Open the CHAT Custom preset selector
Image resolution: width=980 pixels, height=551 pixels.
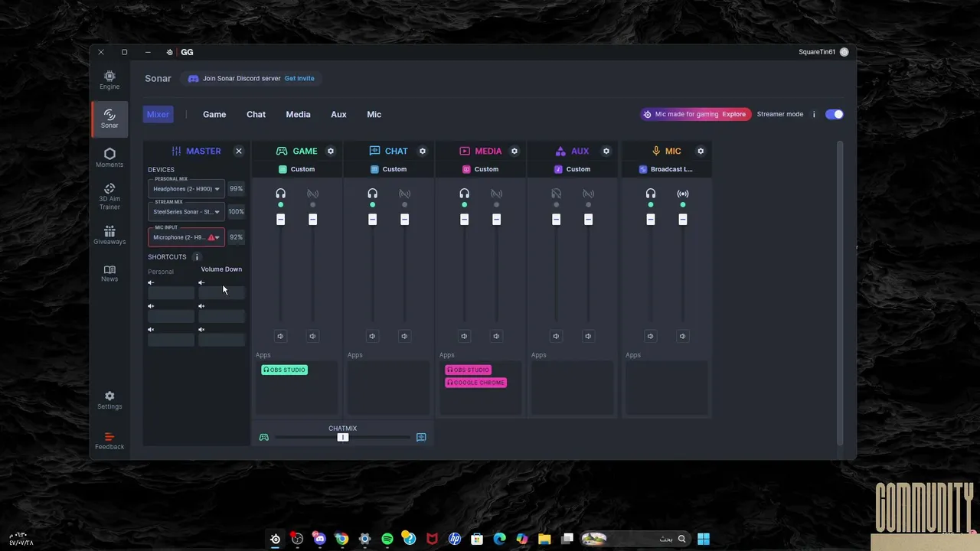pos(389,169)
